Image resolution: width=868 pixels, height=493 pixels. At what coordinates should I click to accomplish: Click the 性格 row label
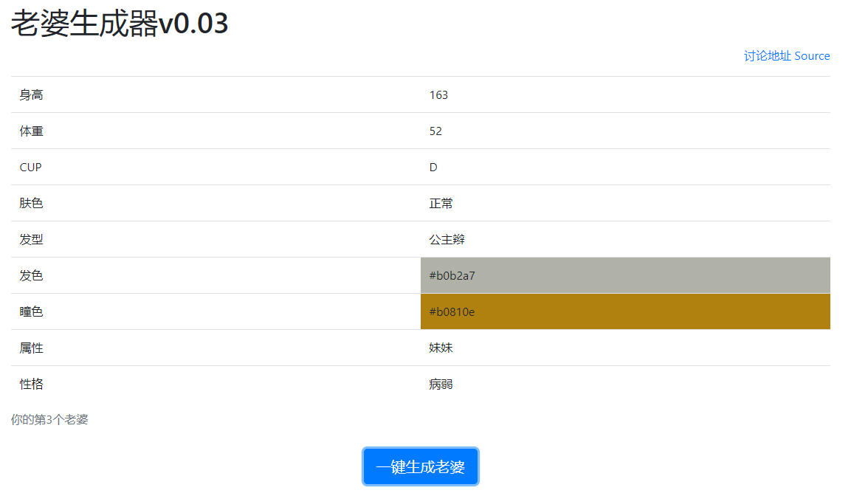click(x=31, y=384)
